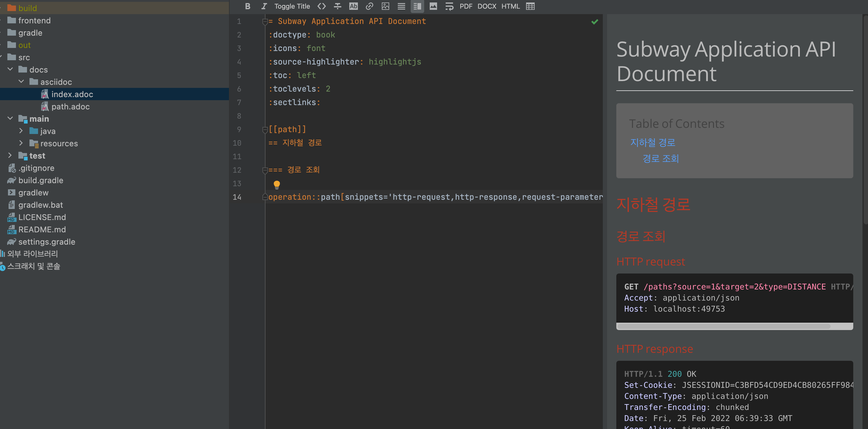The width and height of the screenshot is (868, 429).
Task: Toggle the editor and preview split view
Action: [x=417, y=6]
